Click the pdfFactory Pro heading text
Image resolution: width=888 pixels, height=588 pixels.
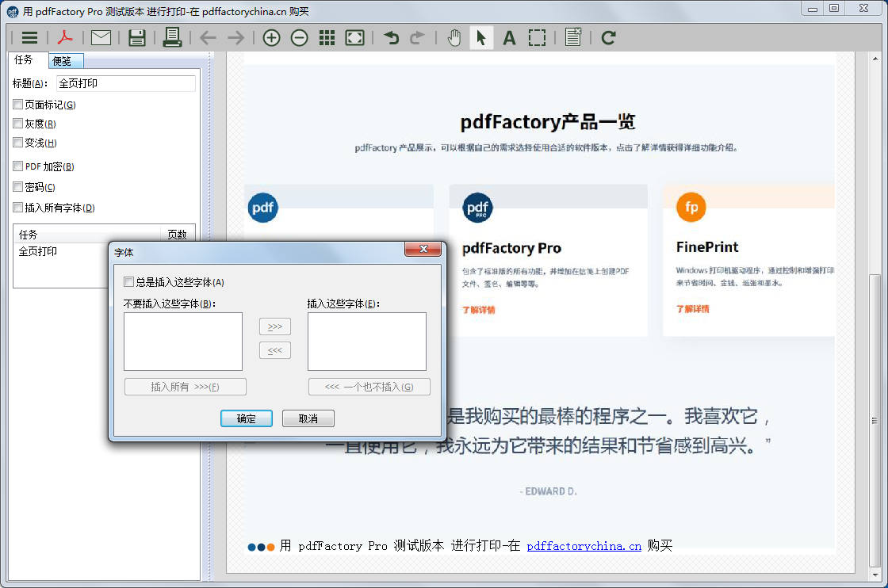(x=511, y=249)
